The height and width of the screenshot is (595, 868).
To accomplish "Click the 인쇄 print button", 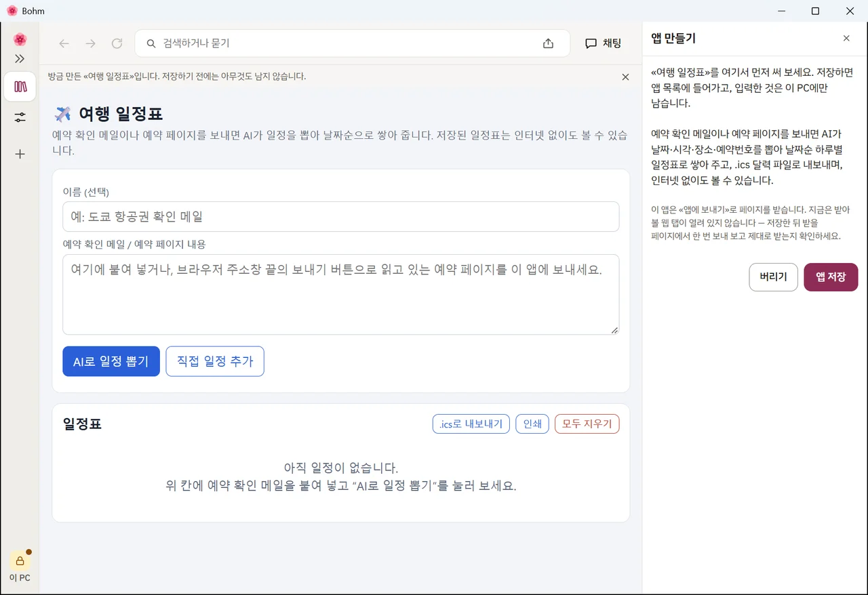I will (532, 424).
